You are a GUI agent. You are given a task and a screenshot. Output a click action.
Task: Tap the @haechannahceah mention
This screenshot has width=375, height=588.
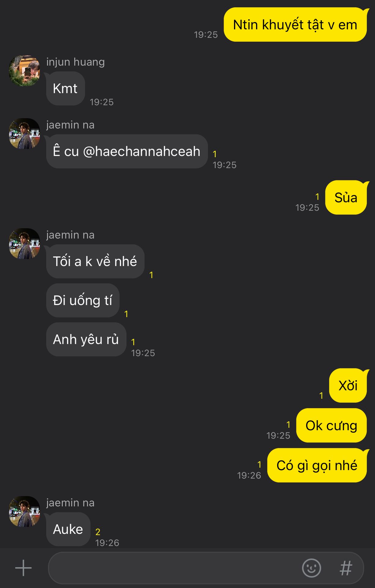coord(142,151)
